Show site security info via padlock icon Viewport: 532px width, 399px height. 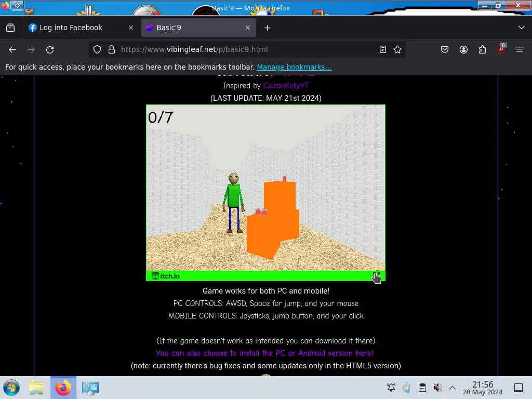[112, 49]
